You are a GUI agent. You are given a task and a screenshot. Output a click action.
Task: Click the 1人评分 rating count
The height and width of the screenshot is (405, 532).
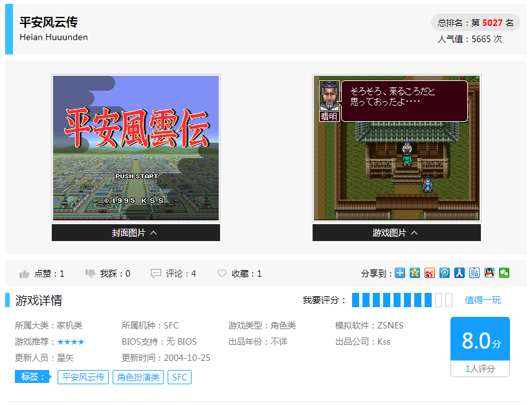pos(480,369)
